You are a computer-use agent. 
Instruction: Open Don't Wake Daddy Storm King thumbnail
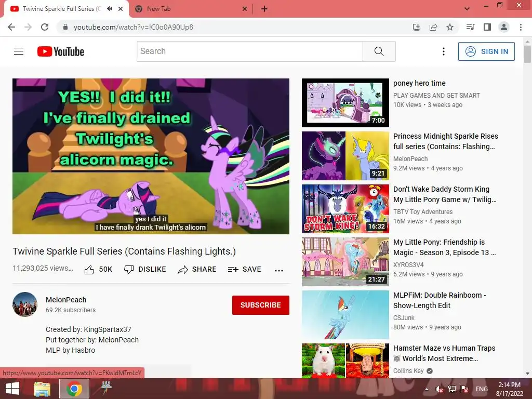(x=345, y=209)
